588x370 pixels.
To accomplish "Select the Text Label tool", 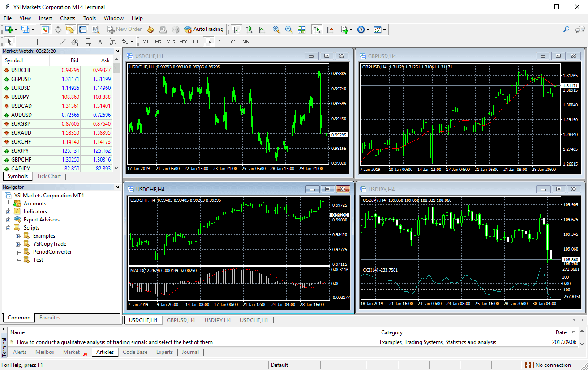I will [x=113, y=42].
